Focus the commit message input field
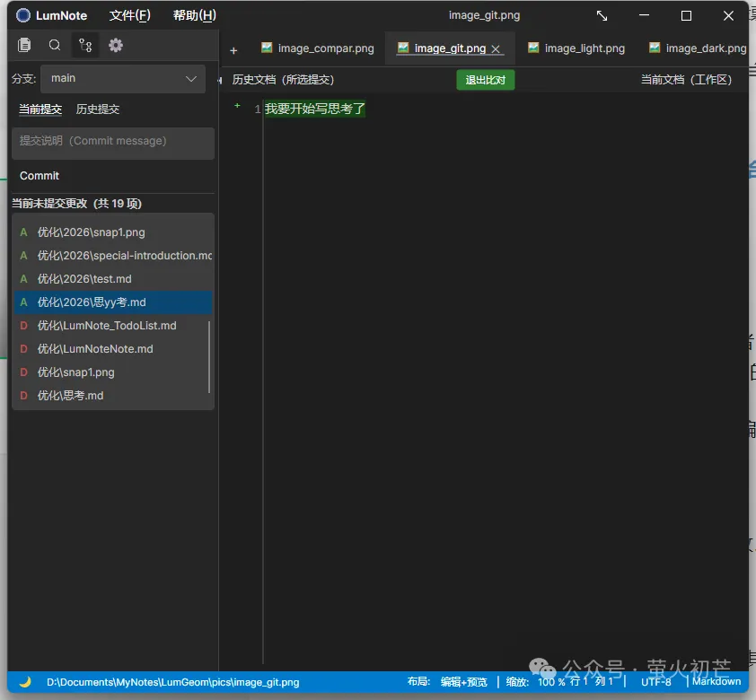756x700 pixels. click(113, 143)
